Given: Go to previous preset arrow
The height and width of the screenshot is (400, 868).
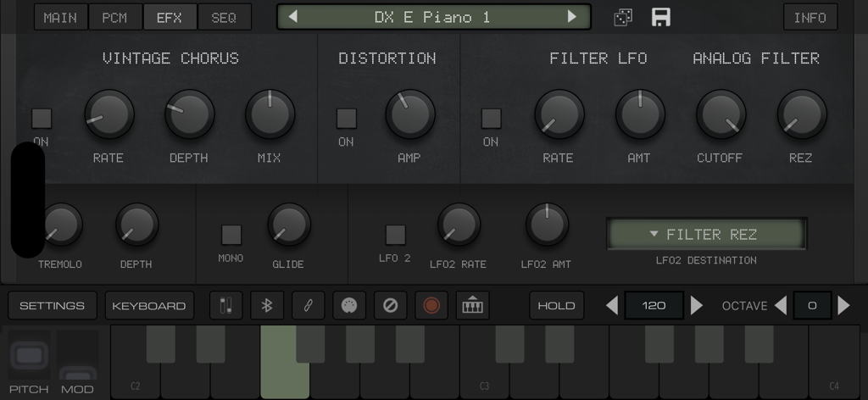Looking at the screenshot, I should tap(293, 17).
